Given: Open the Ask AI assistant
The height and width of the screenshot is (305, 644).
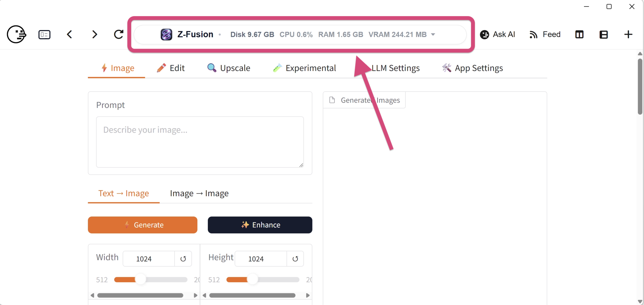Looking at the screenshot, I should (497, 34).
